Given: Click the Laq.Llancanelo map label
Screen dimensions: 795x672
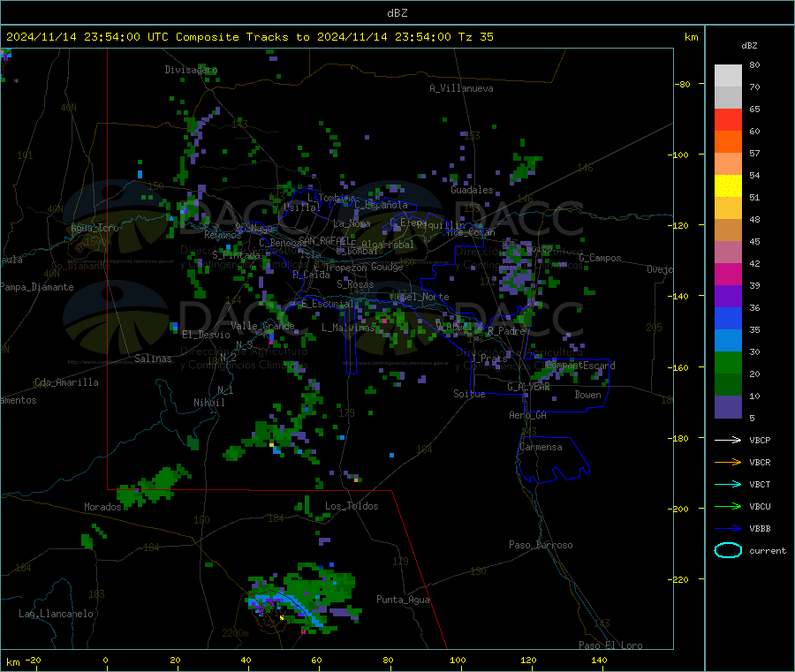Looking at the screenshot, I should [56, 614].
